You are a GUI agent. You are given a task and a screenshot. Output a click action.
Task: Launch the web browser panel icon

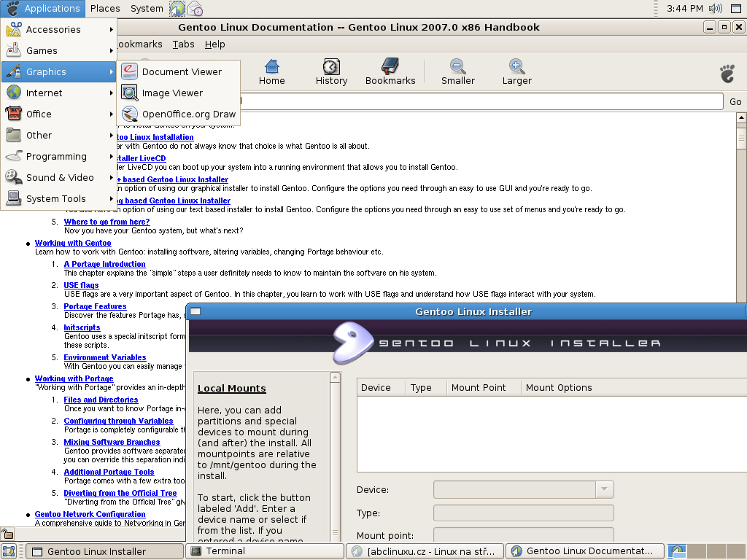[177, 8]
